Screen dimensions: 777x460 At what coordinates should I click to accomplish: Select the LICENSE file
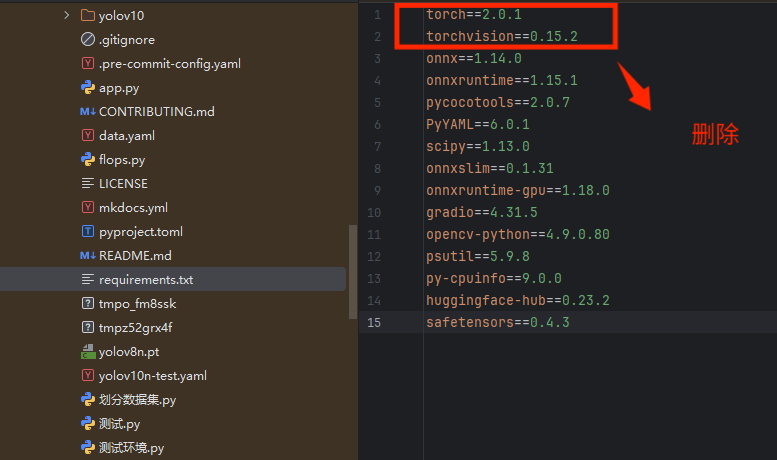click(x=123, y=184)
